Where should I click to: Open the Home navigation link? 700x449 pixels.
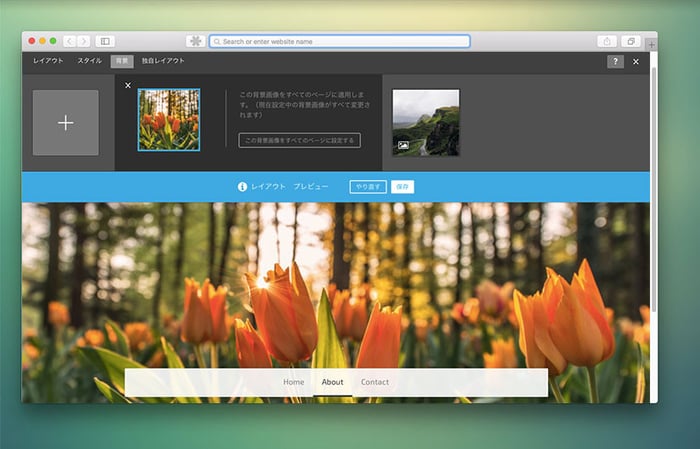tap(293, 382)
